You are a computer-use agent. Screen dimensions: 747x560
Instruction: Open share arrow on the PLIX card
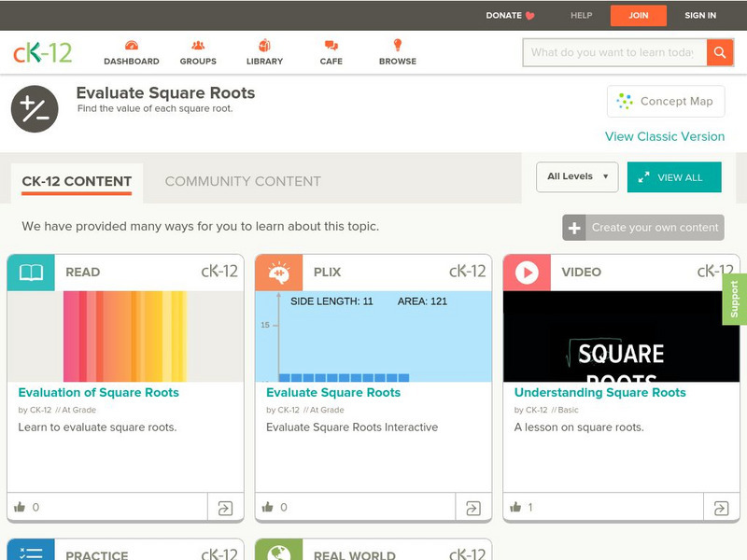pos(473,508)
